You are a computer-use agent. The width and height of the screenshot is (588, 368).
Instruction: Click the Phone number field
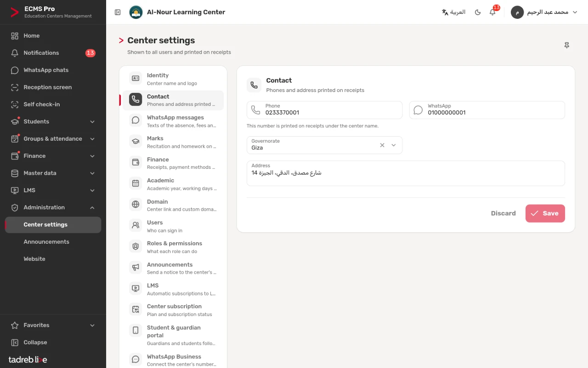[324, 110]
